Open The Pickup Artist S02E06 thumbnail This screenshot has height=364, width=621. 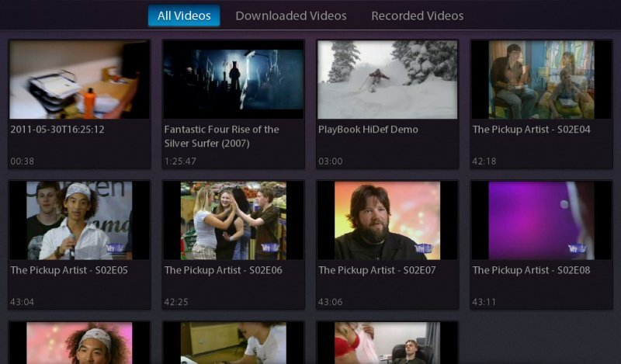[x=234, y=220]
